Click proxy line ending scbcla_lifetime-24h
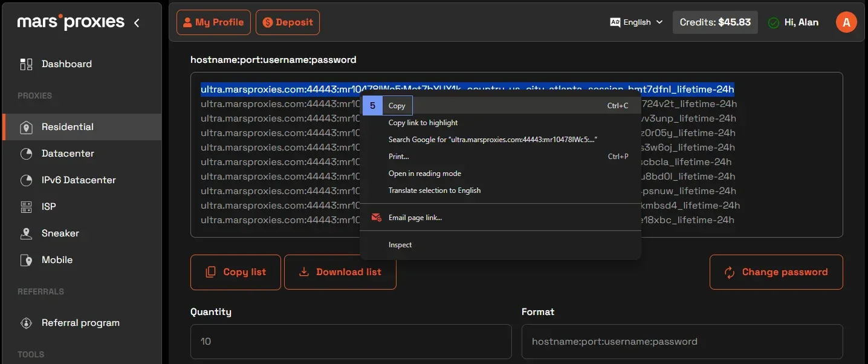Screen dimensions: 868x364 point(686,162)
